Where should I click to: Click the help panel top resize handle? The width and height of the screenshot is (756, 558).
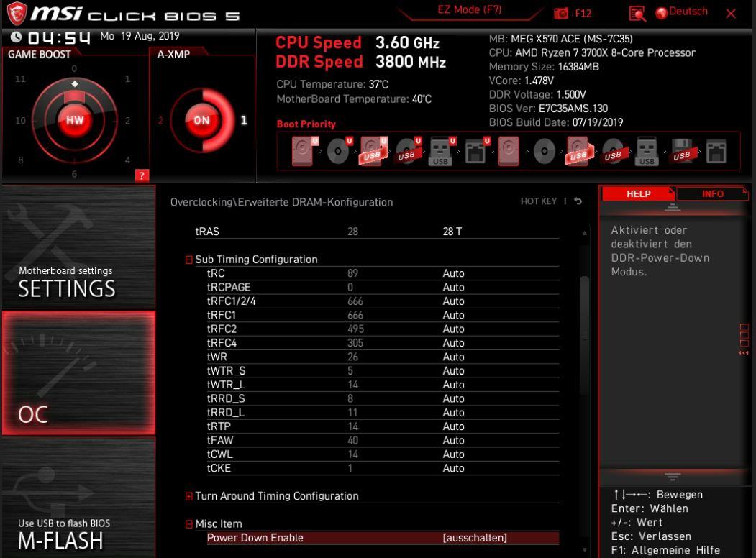[672, 207]
